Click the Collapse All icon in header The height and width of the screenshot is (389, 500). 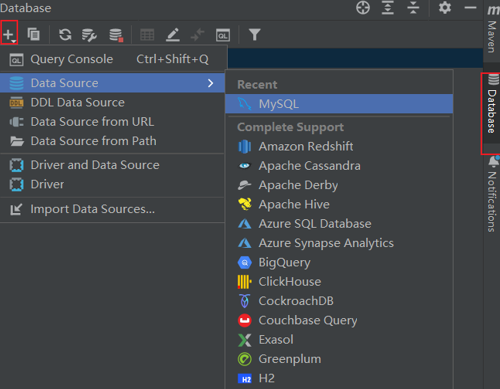click(413, 8)
